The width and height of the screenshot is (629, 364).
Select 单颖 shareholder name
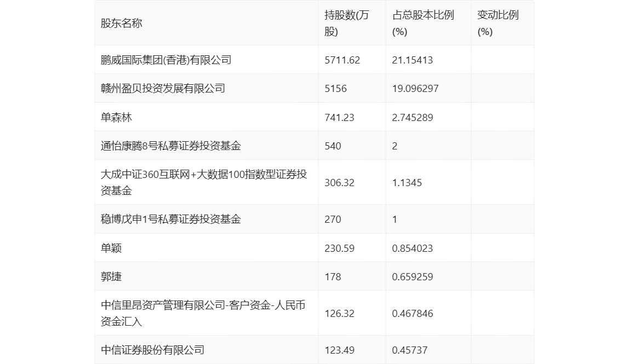click(x=111, y=248)
